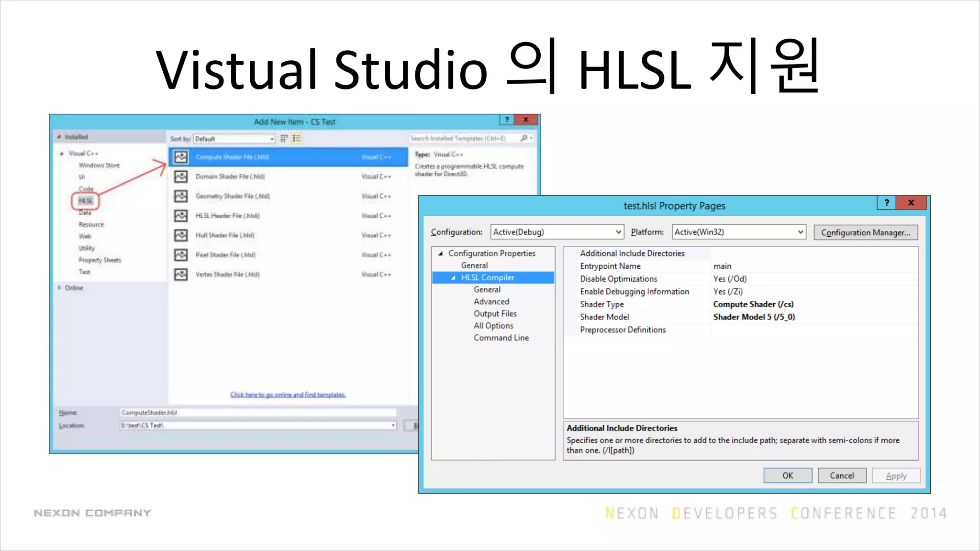Close the Add New Item dialog
980x551 pixels.
pos(526,120)
